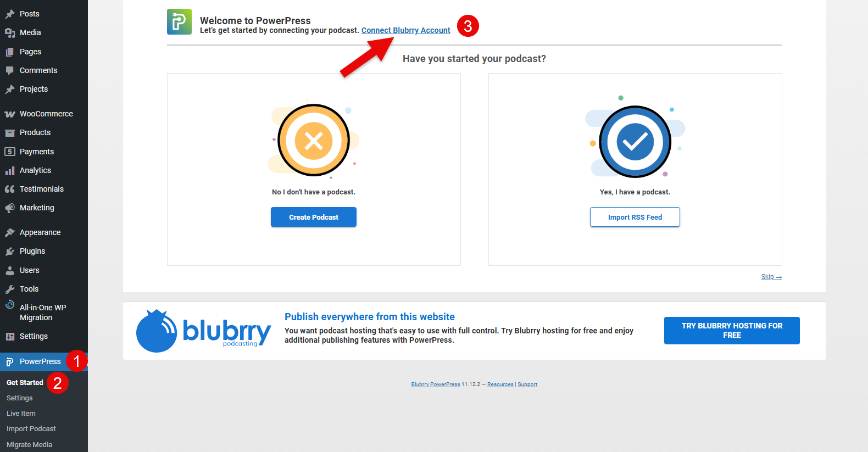Click the Pages icon in sidebar
The width and height of the screenshot is (868, 452).
click(x=10, y=52)
